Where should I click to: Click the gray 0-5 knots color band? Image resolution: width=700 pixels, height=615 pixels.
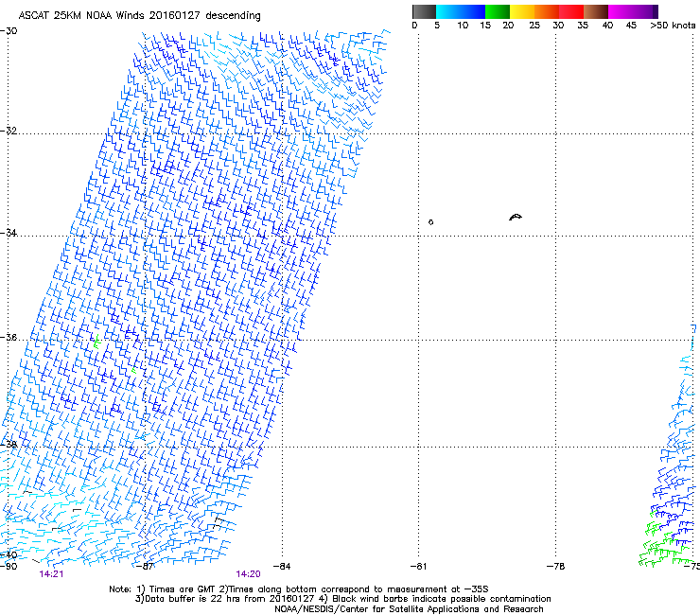424,11
